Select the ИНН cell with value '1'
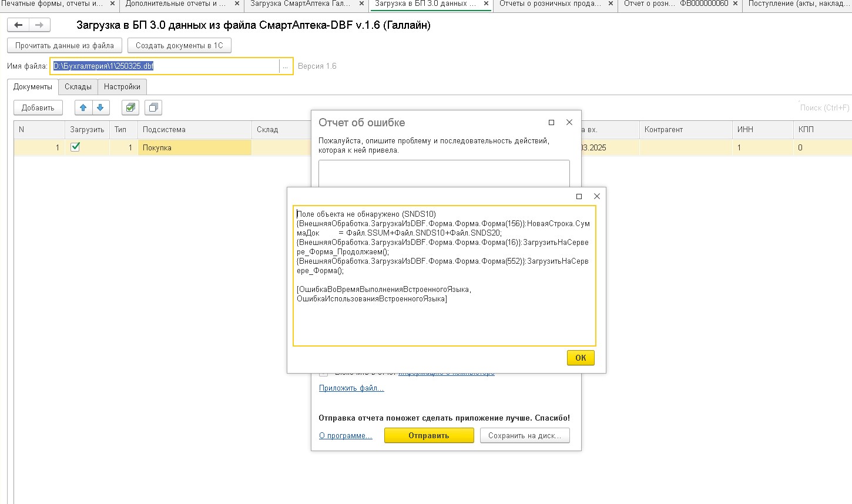Image resolution: width=852 pixels, height=504 pixels. [763, 147]
